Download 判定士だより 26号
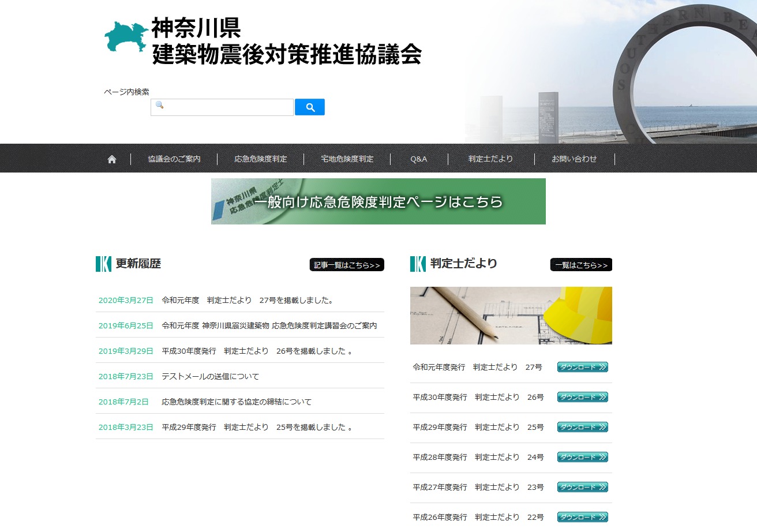 coord(582,397)
